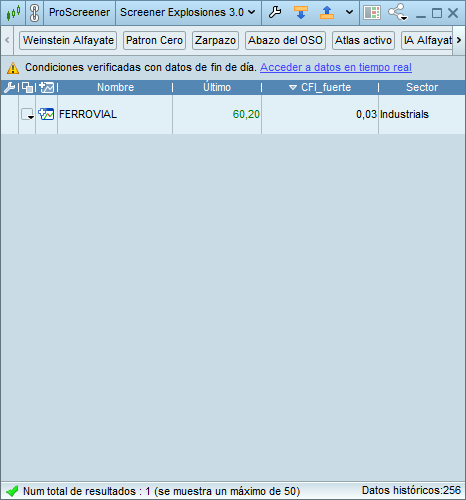
Task: Click the 60,20 last price value
Action: pos(246,114)
